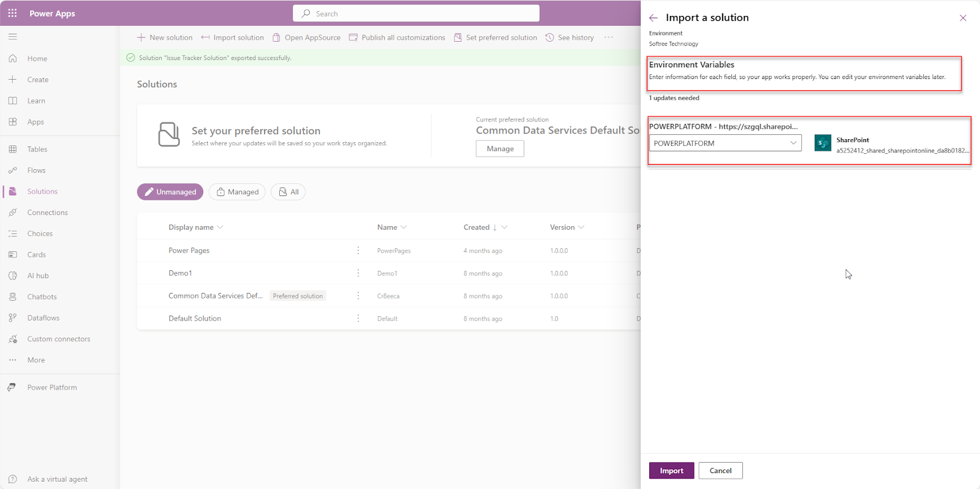Expand the Name column sort menu
The height and width of the screenshot is (489, 980).
[404, 227]
